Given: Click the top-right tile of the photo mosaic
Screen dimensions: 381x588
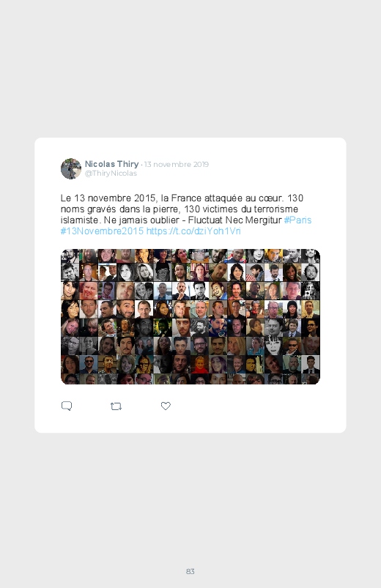Looking at the screenshot, I should (311, 256).
